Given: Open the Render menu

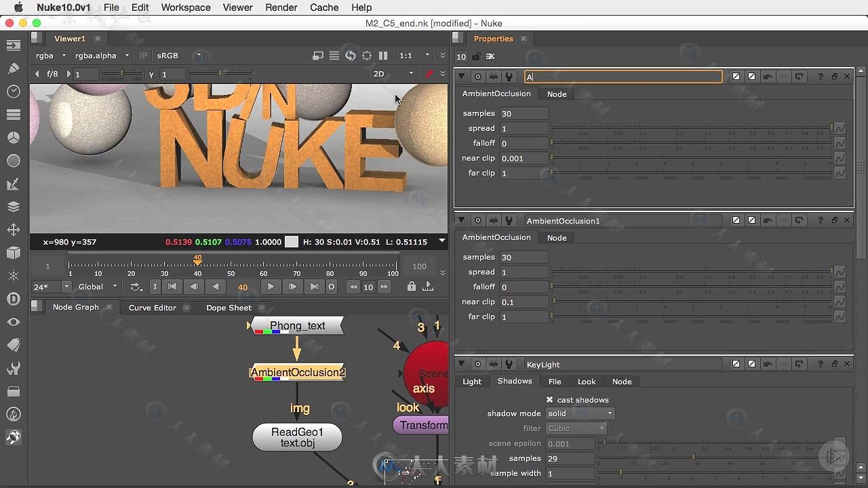Looking at the screenshot, I should click(x=281, y=7).
